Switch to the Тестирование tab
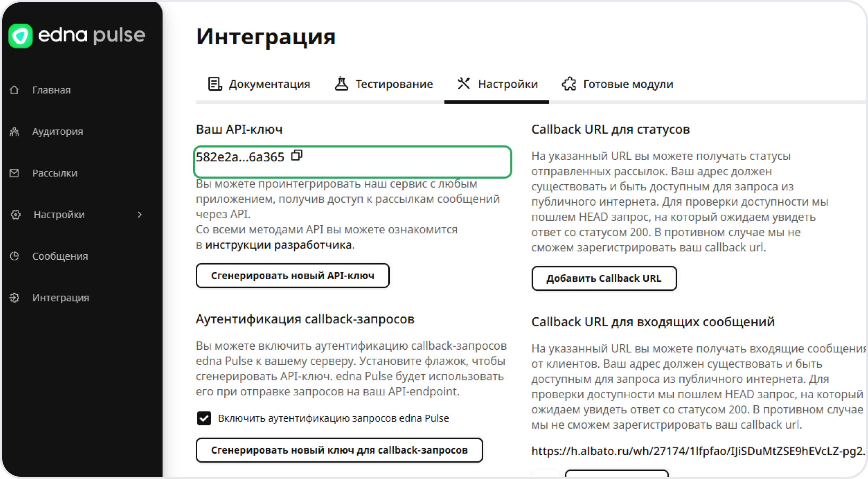 pyautogui.click(x=384, y=84)
